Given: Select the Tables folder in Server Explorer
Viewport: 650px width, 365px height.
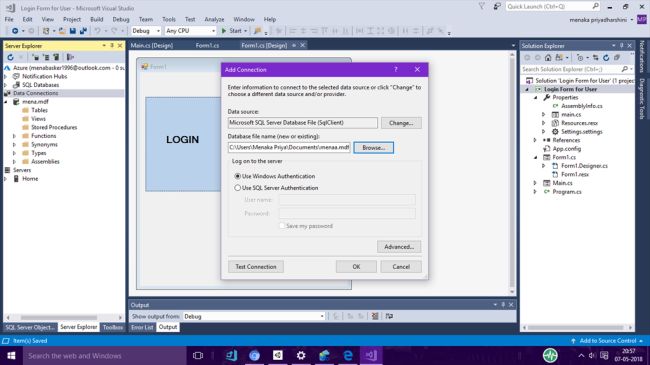Looking at the screenshot, I should [x=39, y=110].
